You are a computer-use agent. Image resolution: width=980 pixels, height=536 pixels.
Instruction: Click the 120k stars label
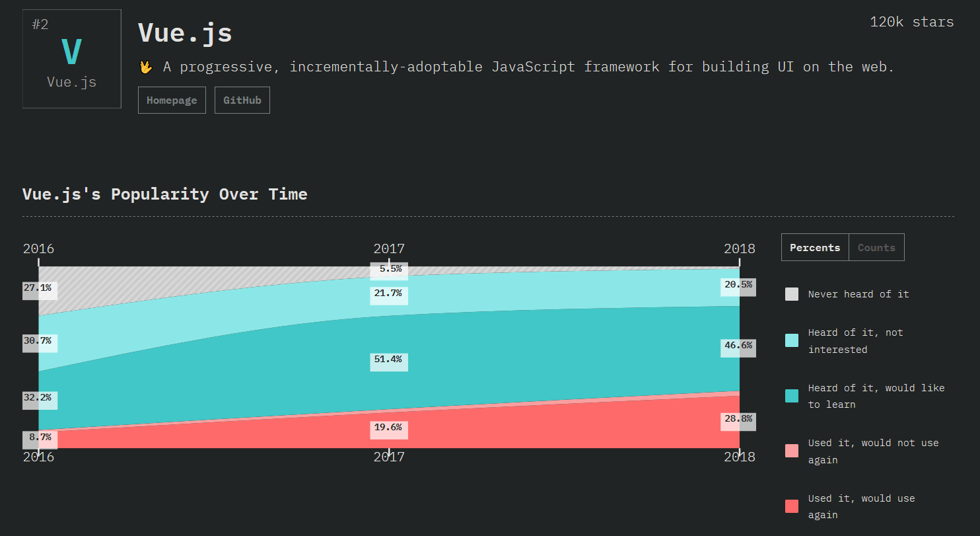coord(911,22)
